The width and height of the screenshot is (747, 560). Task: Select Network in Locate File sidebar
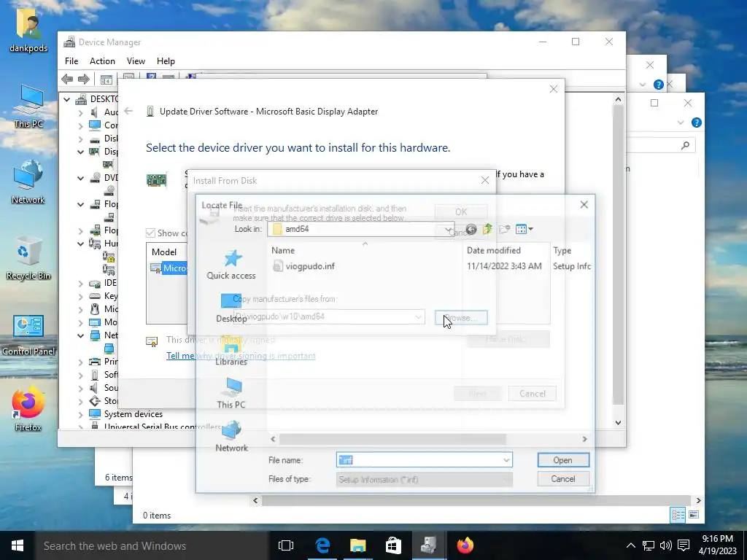pos(231,437)
